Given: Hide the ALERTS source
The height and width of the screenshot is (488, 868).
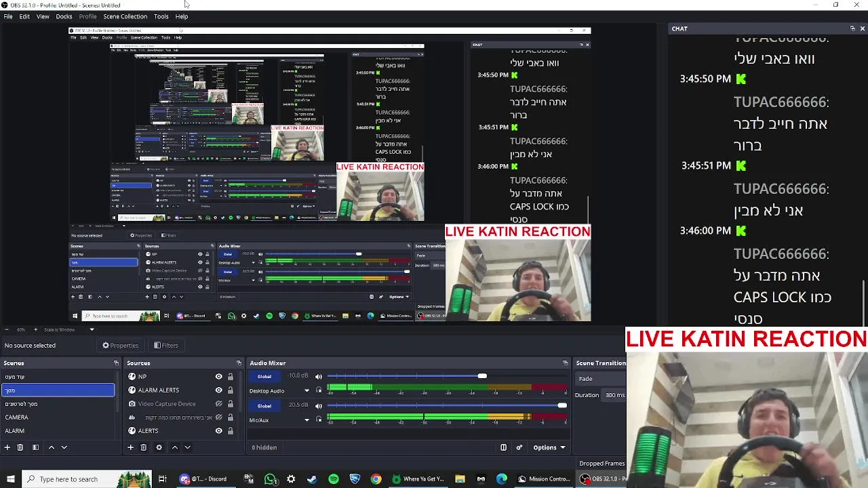Looking at the screenshot, I should (x=218, y=431).
